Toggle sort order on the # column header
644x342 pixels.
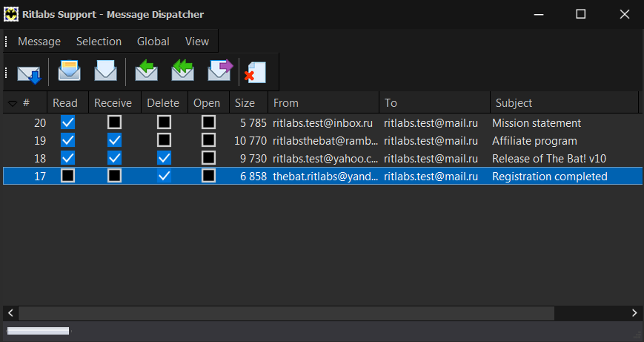click(25, 103)
